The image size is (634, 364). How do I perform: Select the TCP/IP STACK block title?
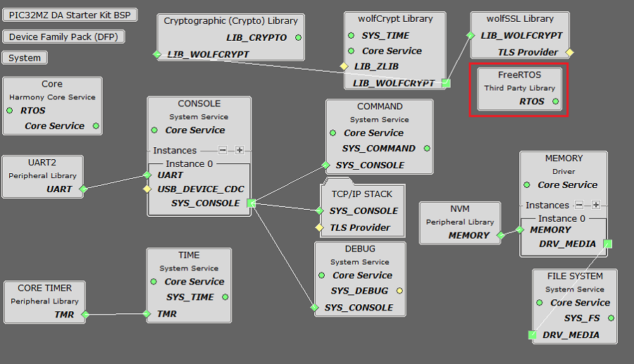[x=363, y=194]
